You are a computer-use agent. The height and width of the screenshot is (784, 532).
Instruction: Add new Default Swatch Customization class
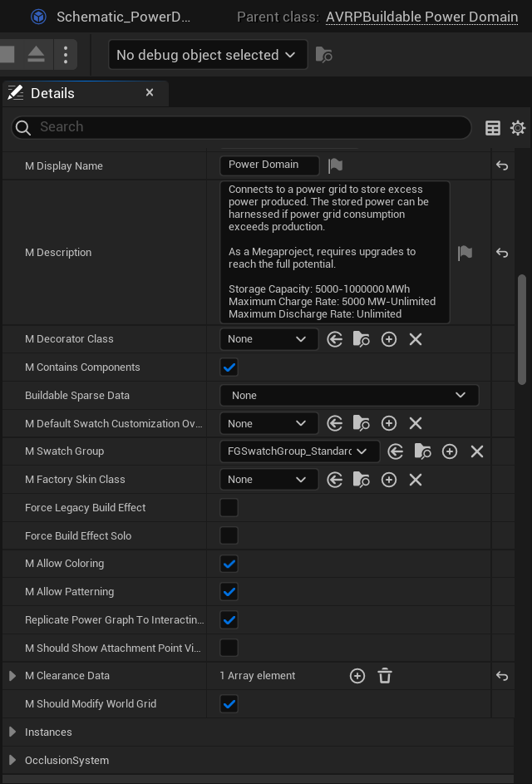tap(388, 424)
